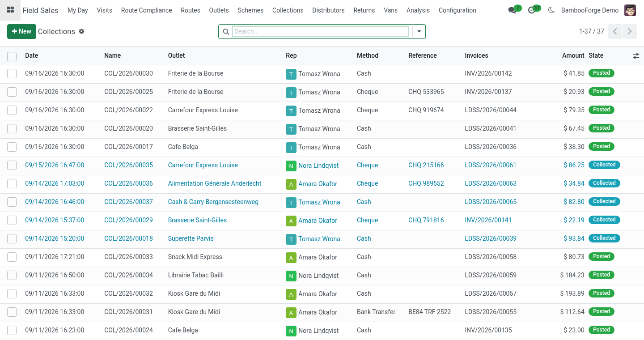Click Tomasz Wrona avatar on COL/2026/00030
The image size is (644, 340).
[x=291, y=74]
